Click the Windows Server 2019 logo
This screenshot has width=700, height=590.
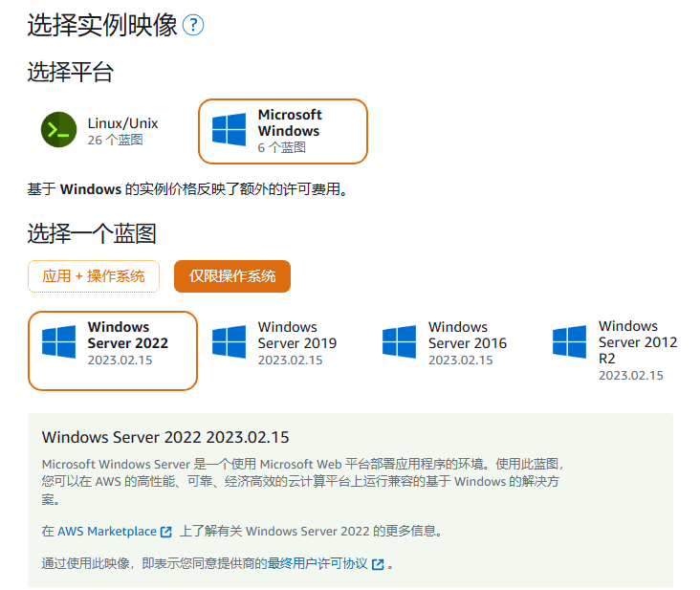229,342
